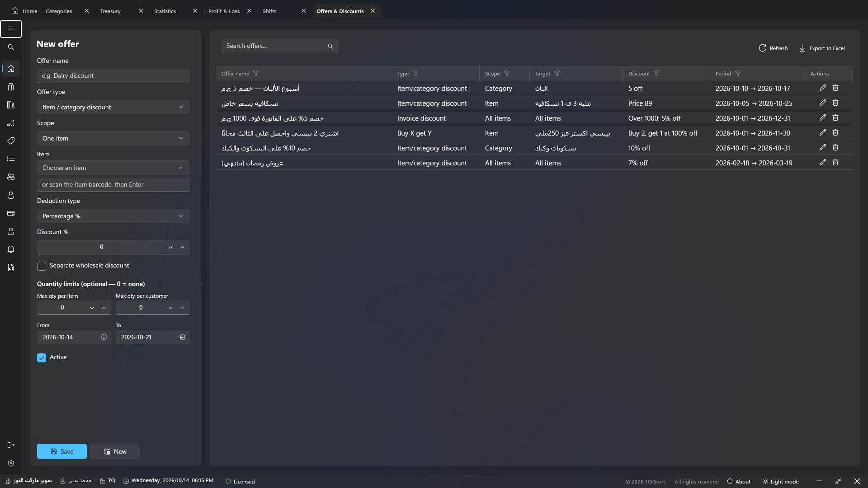Switch to the Treasury tab

[110, 11]
